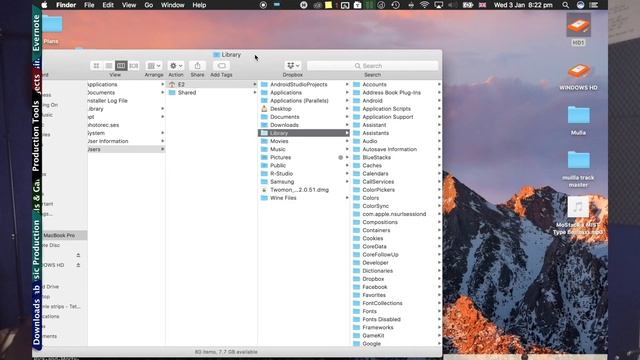Select MacBook Pro in the sidebar

click(64, 236)
